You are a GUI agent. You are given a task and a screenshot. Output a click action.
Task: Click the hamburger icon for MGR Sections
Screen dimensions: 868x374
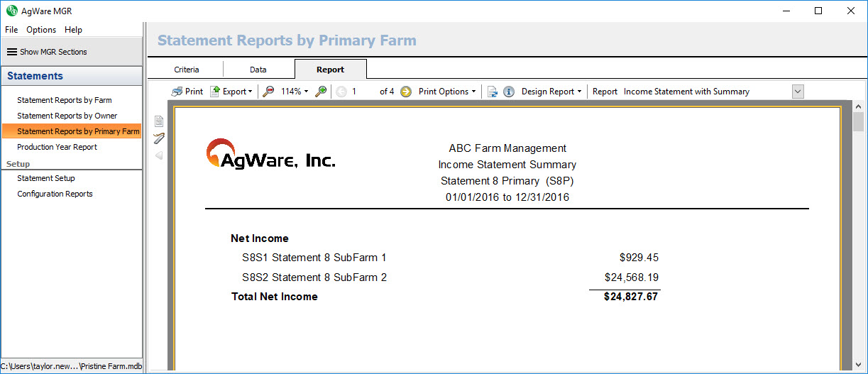tap(12, 52)
